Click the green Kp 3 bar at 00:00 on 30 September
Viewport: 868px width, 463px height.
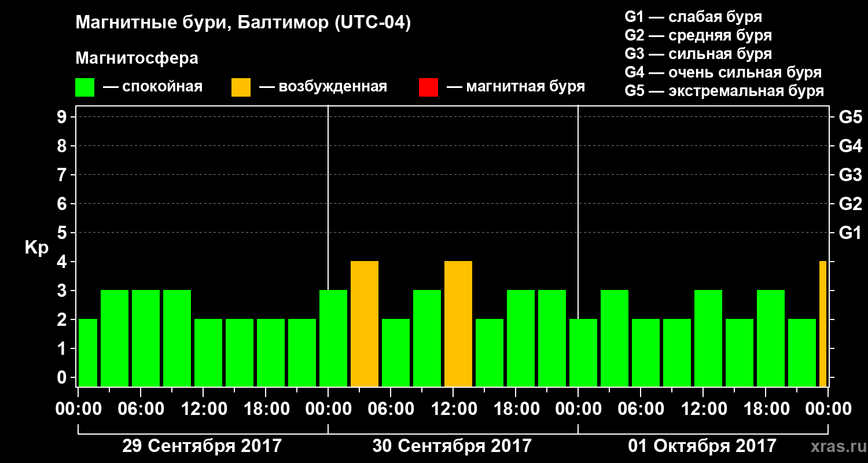click(333, 339)
